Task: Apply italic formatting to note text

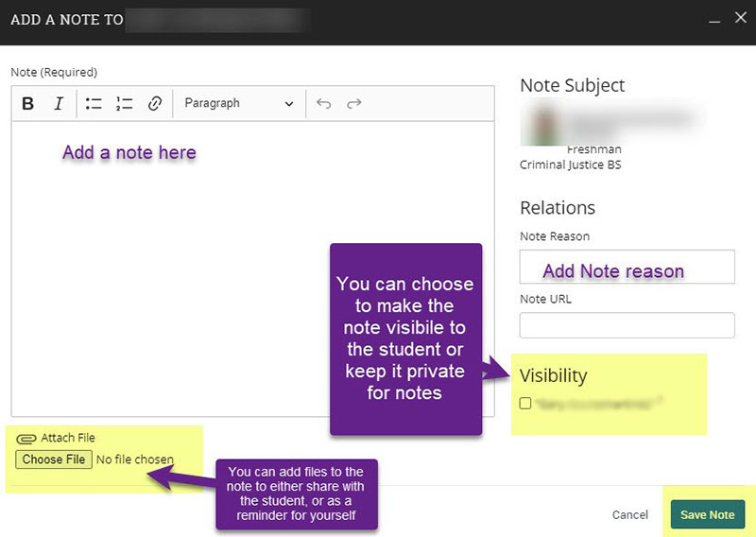Action: click(x=59, y=104)
